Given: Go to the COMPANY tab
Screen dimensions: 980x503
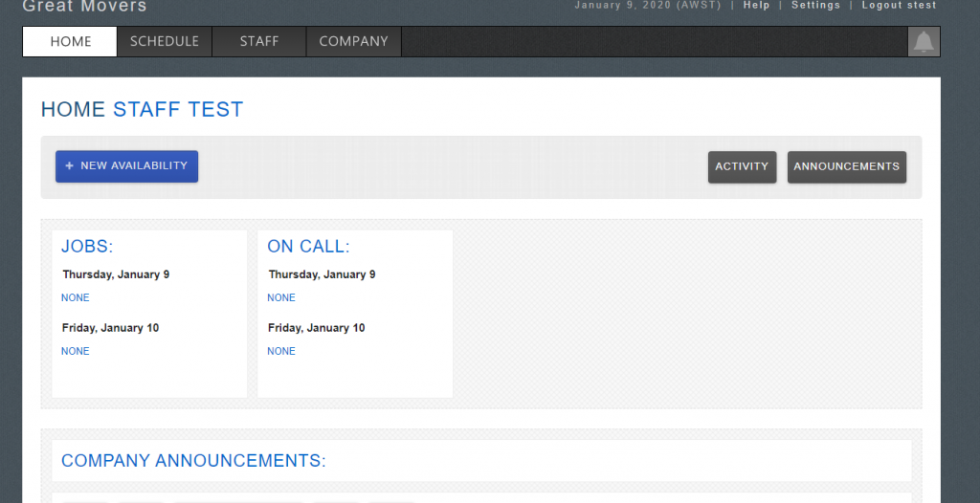Looking at the screenshot, I should pyautogui.click(x=353, y=42).
